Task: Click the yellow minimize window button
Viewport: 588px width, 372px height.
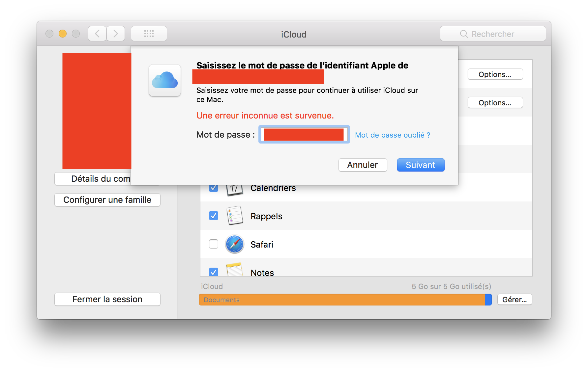Action: (63, 34)
